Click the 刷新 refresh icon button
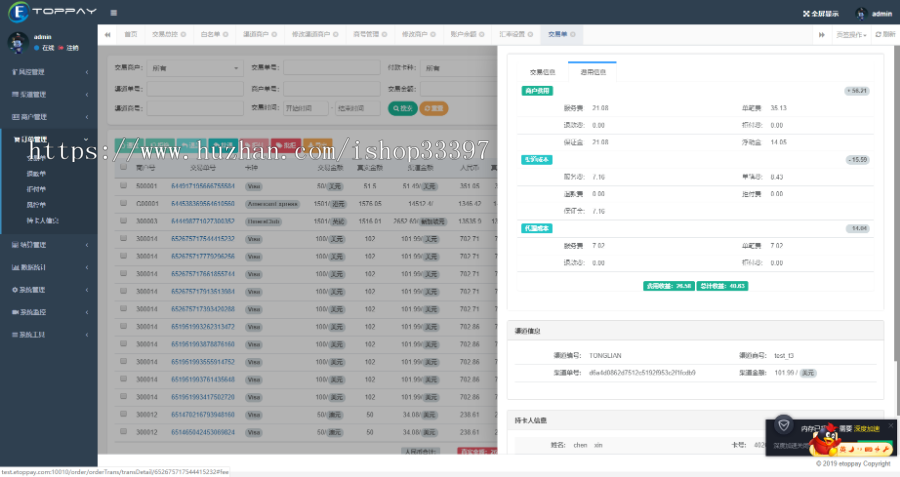Screen dimensions: 900x477 885,34
